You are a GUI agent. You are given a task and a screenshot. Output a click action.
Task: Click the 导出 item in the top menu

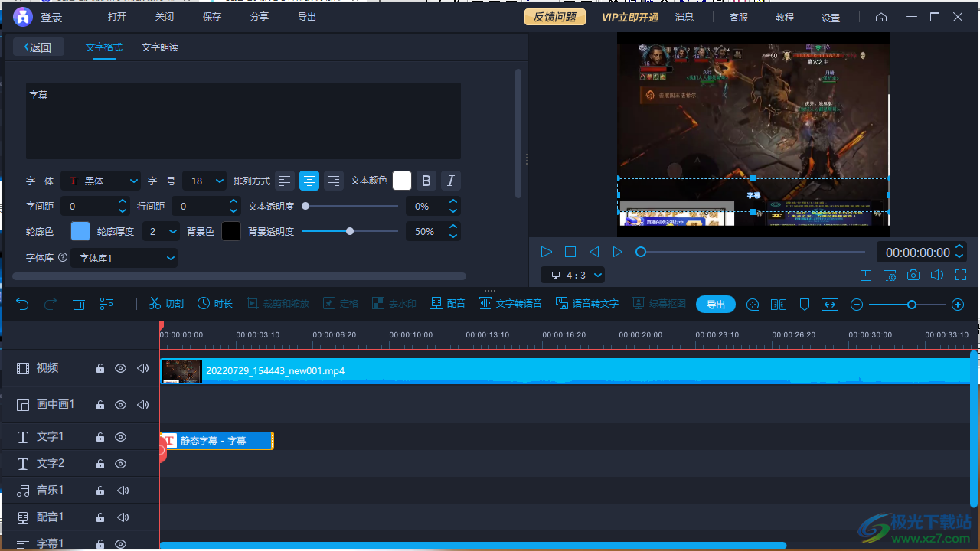pyautogui.click(x=307, y=17)
